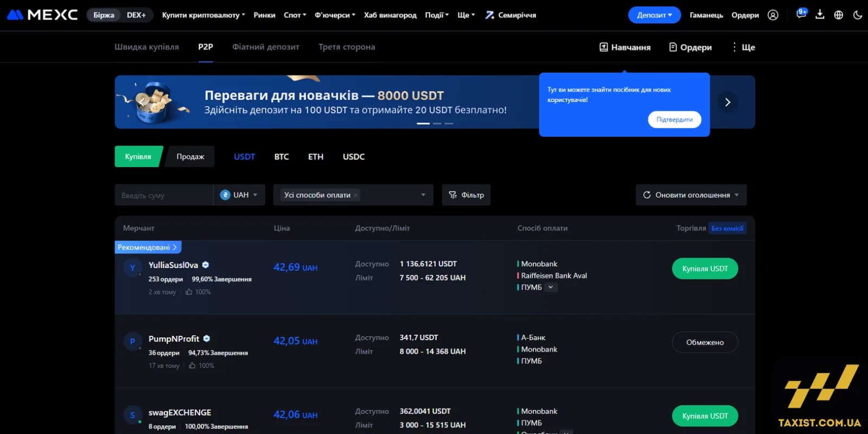This screenshot has height=434, width=868.
Task: Click PumpNProfit avatar P
Action: 132,341
